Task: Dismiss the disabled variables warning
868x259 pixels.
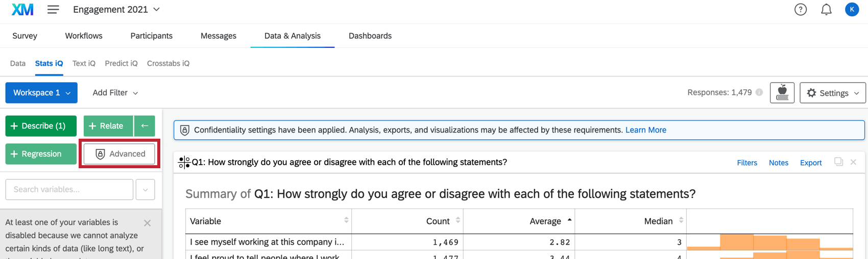Action: point(147,223)
